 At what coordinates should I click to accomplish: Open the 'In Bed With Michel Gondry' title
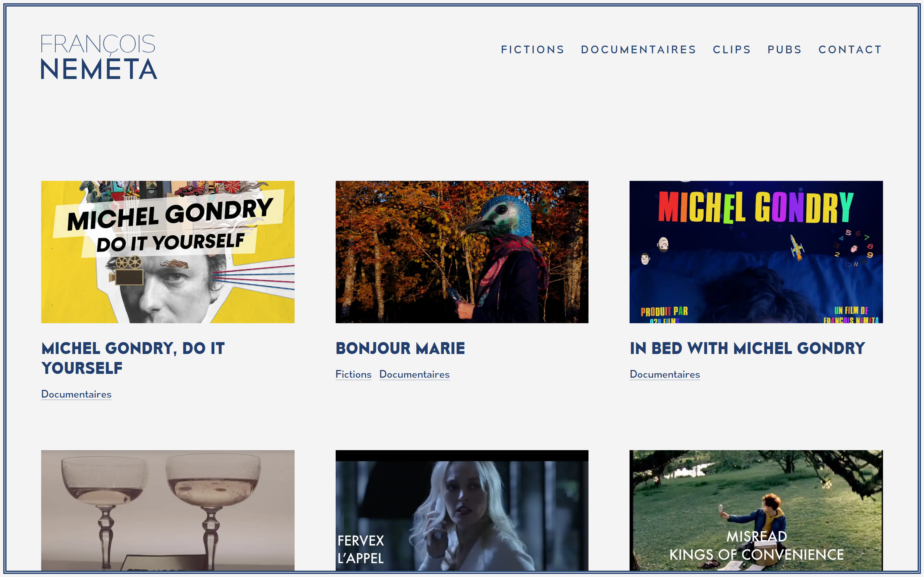click(747, 348)
